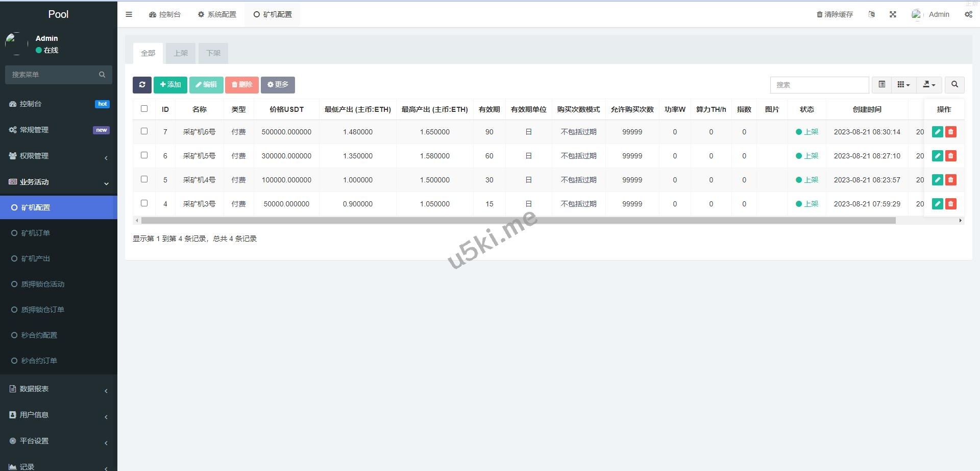
Task: Open the export data dropdown
Action: pyautogui.click(x=929, y=85)
